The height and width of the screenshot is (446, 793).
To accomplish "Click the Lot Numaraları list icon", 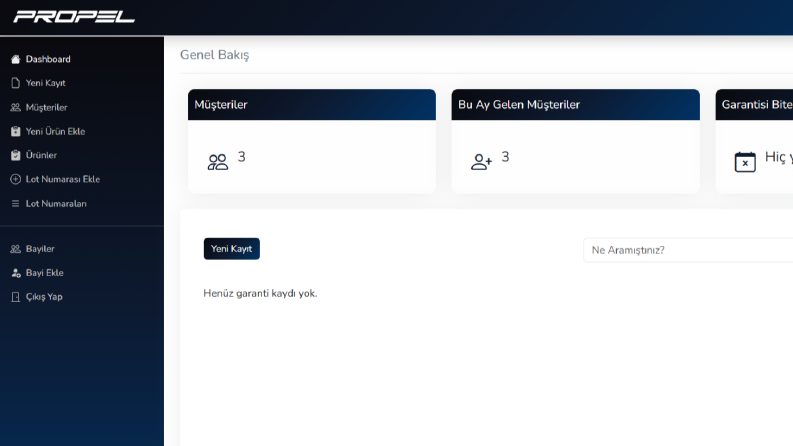I will [16, 203].
